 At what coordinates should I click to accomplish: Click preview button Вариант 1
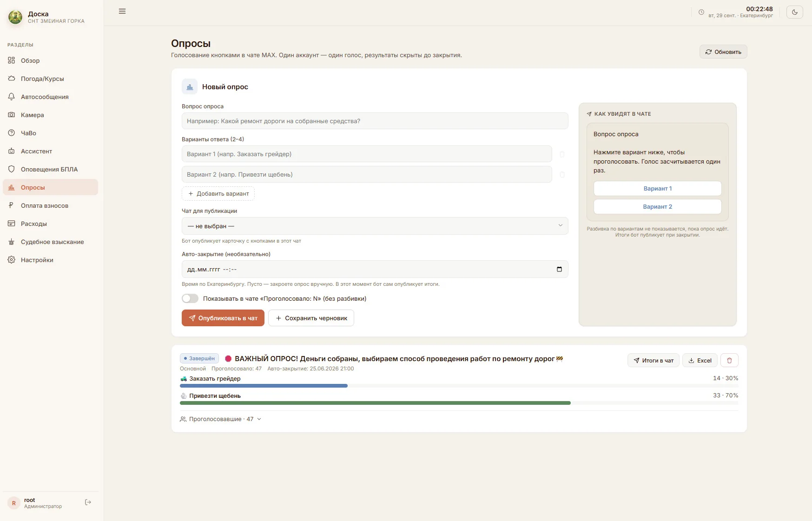(657, 188)
